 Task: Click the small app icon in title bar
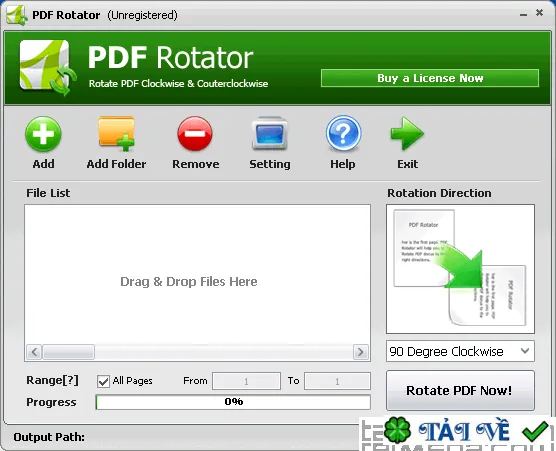tap(17, 15)
